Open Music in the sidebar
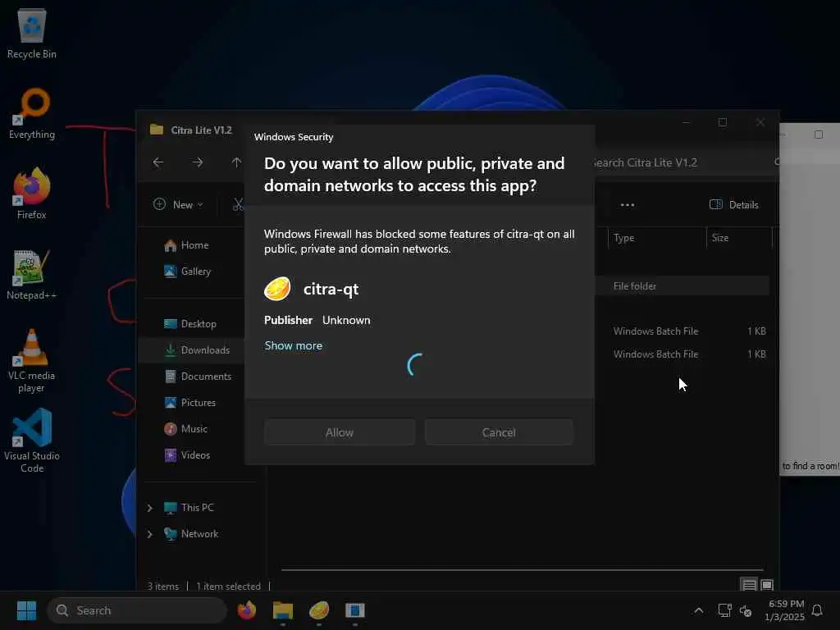This screenshot has height=630, width=840. point(186,429)
